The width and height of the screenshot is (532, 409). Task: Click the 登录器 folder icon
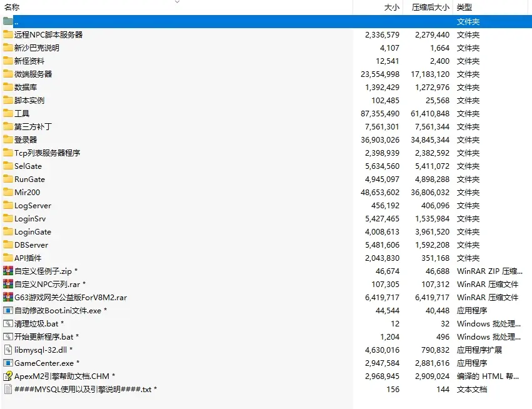[x=8, y=139]
